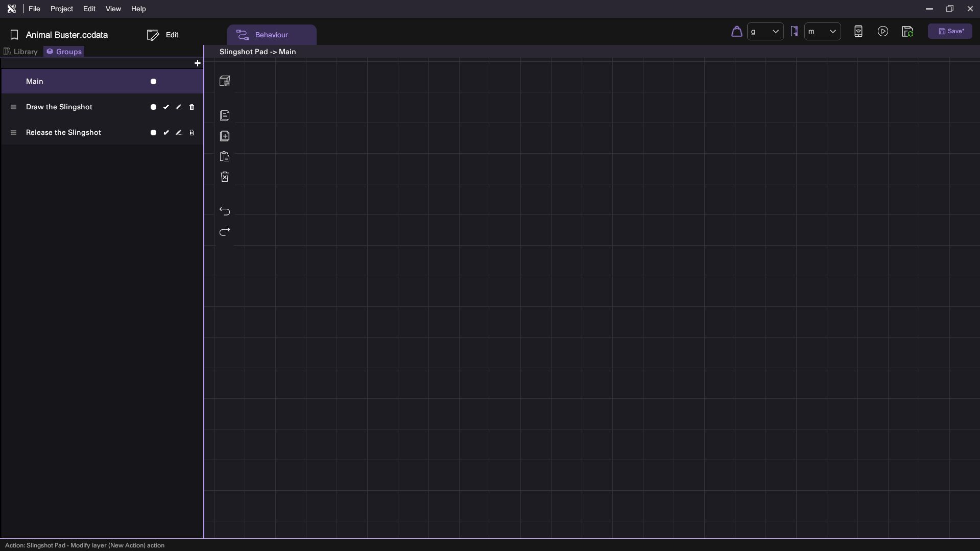Viewport: 980px width, 551px height.
Task: Click the play preview button
Action: (x=882, y=32)
